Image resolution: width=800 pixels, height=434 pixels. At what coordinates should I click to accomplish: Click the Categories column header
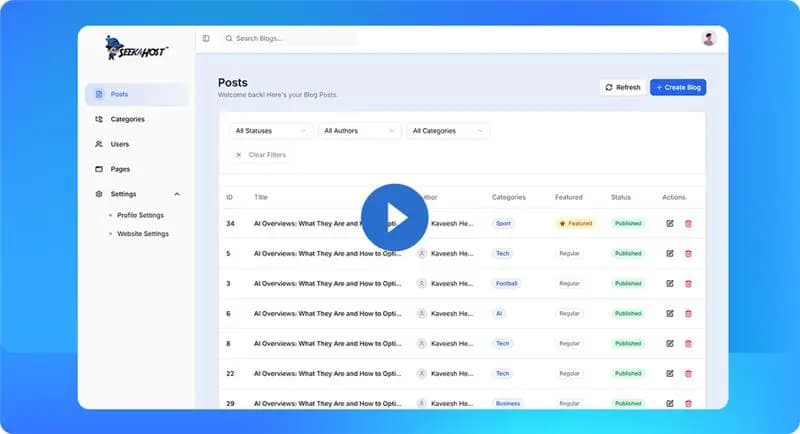pos(509,197)
